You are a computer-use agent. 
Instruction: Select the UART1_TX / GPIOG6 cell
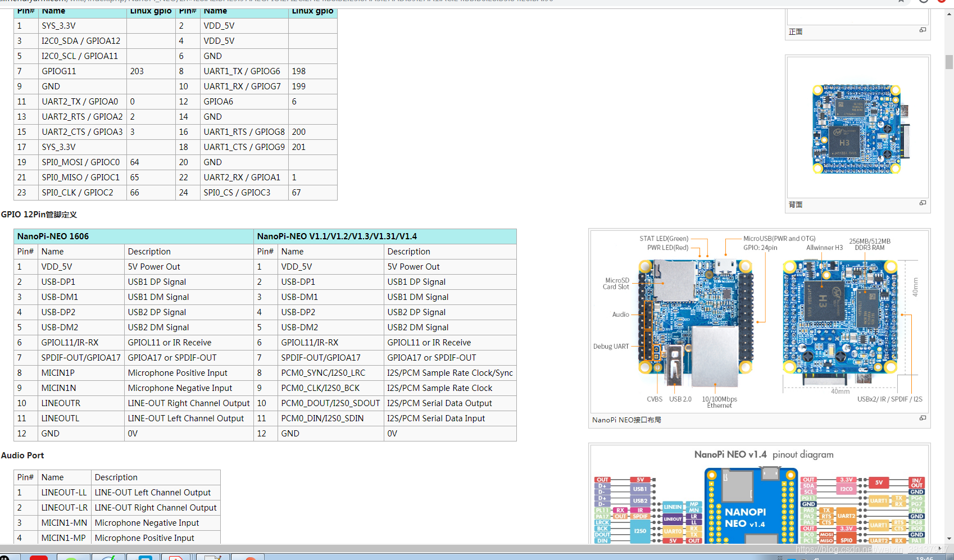click(244, 71)
